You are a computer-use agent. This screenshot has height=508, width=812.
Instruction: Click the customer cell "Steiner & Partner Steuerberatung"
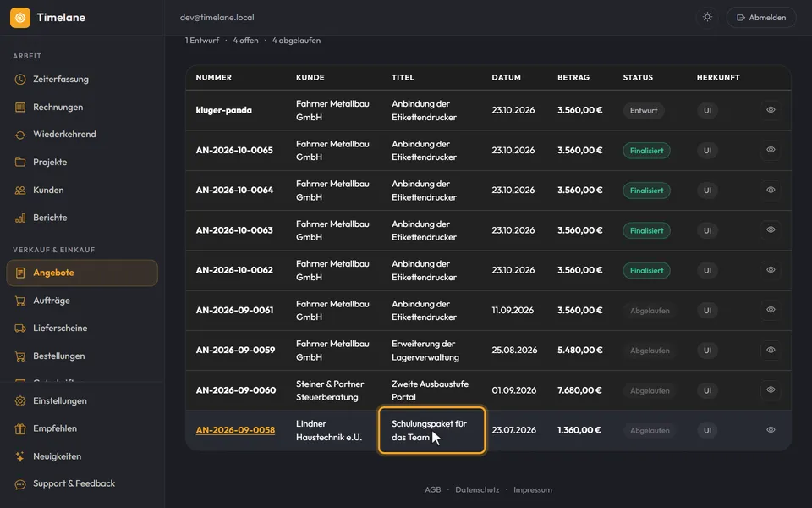pyautogui.click(x=330, y=390)
